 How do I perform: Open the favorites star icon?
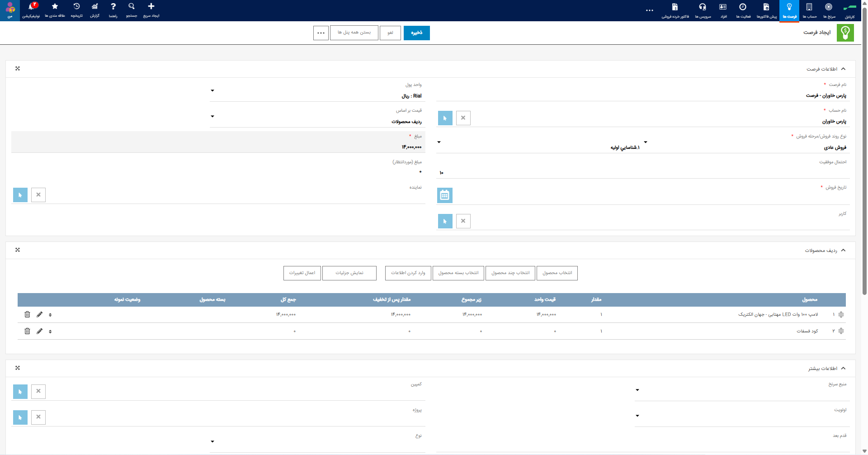55,10
